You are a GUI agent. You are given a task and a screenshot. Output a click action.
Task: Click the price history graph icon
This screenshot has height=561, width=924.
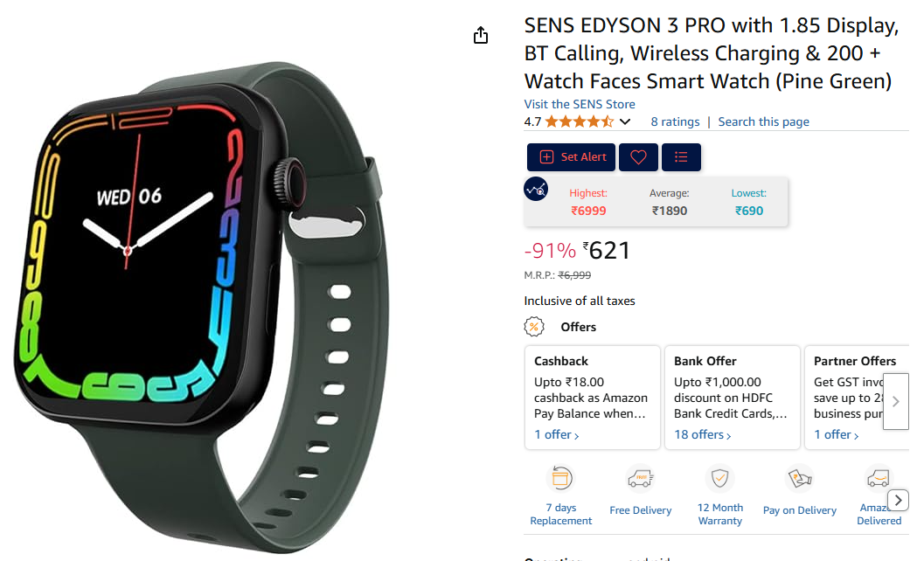click(536, 189)
